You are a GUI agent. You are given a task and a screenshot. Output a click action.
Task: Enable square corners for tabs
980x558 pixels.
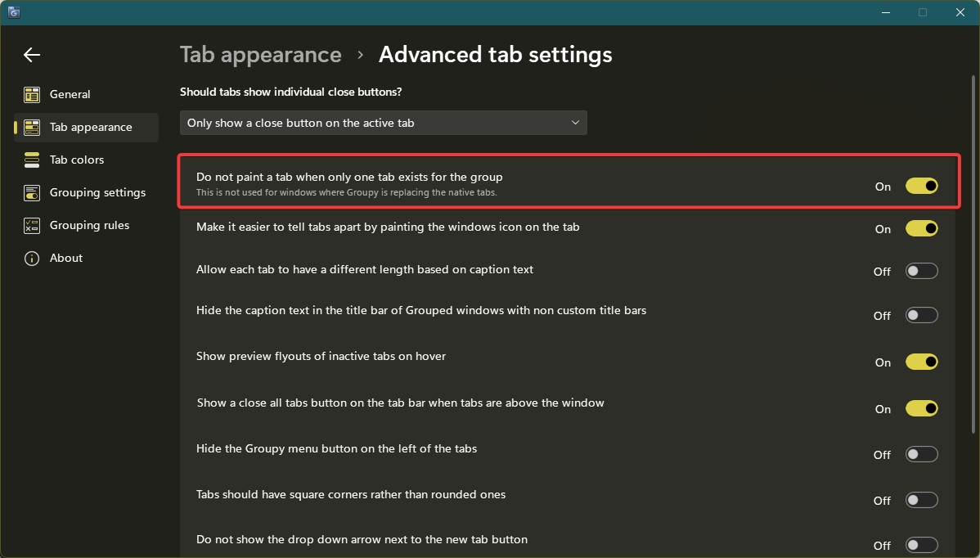[x=921, y=500]
